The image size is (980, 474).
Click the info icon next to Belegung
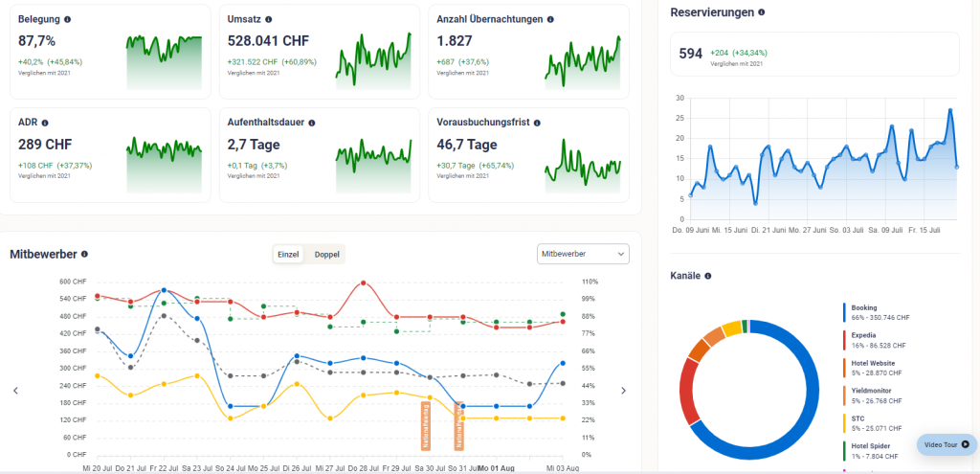(67, 19)
